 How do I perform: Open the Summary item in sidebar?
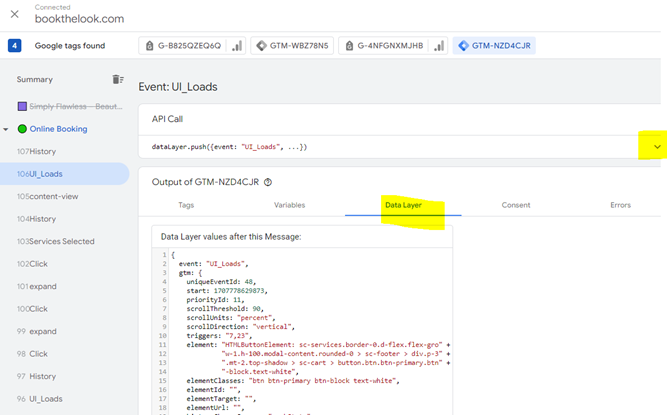tap(34, 80)
